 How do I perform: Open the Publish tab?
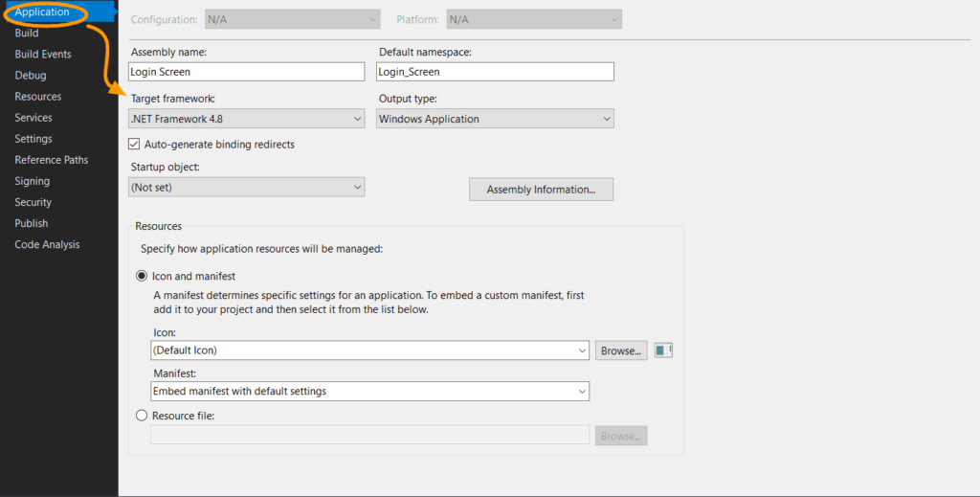click(x=32, y=224)
